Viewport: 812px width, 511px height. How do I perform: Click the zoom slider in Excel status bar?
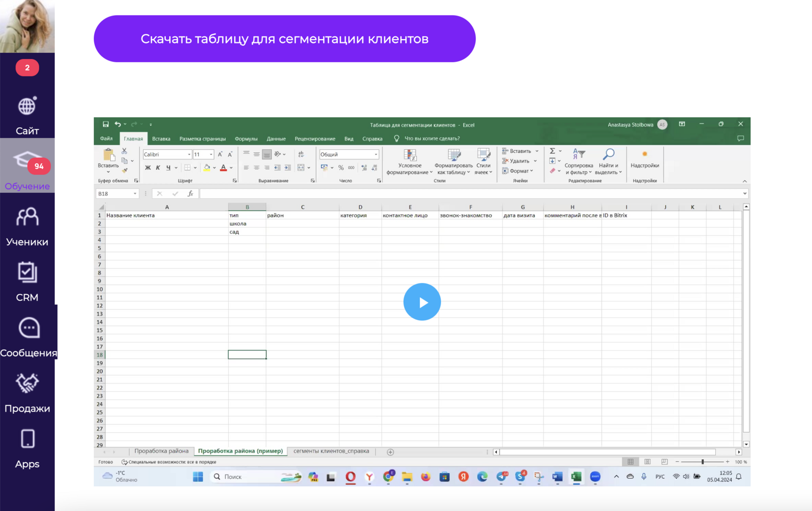[702, 462]
